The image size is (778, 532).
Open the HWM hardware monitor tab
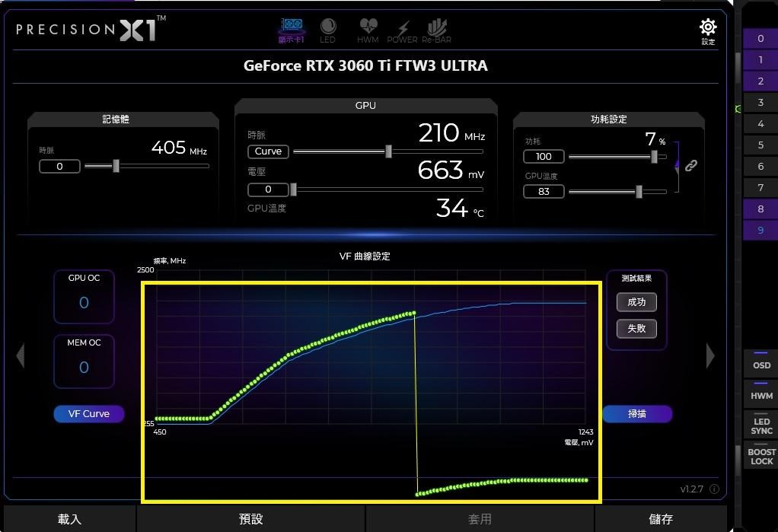(x=368, y=30)
